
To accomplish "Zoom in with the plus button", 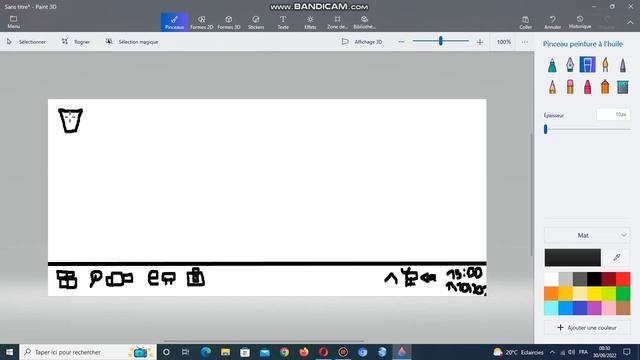I will (x=480, y=42).
